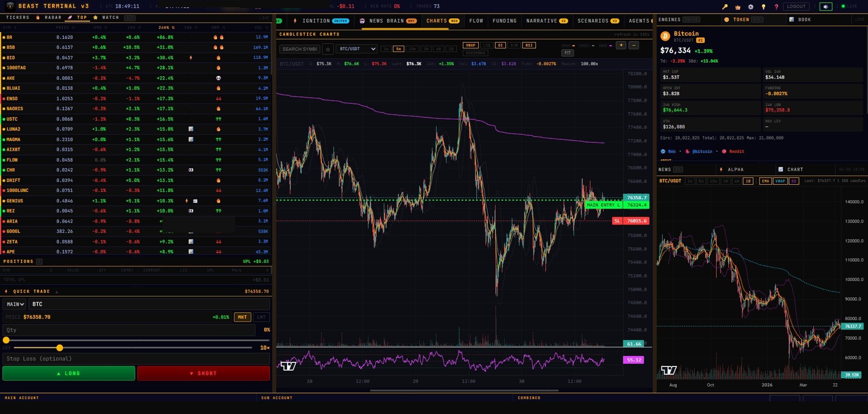Click the lightbulb idea icon in top bar
The width and height of the screenshot is (868, 414).
click(763, 7)
